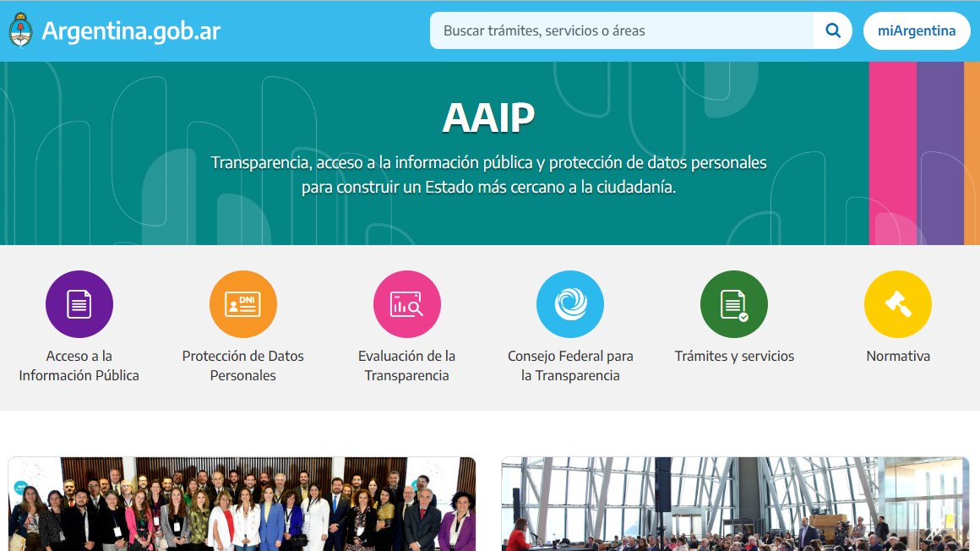Click the green Trámites y servicios icon
Screen dimensions: 980x551
click(734, 304)
